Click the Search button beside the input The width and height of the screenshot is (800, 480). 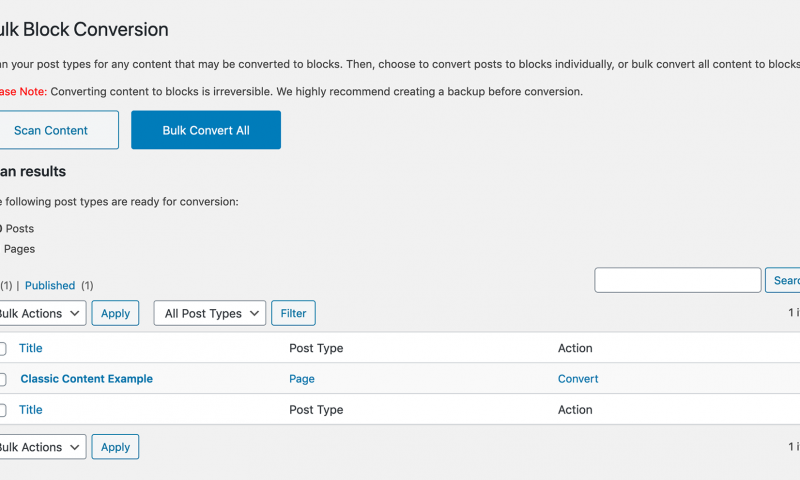(783, 280)
